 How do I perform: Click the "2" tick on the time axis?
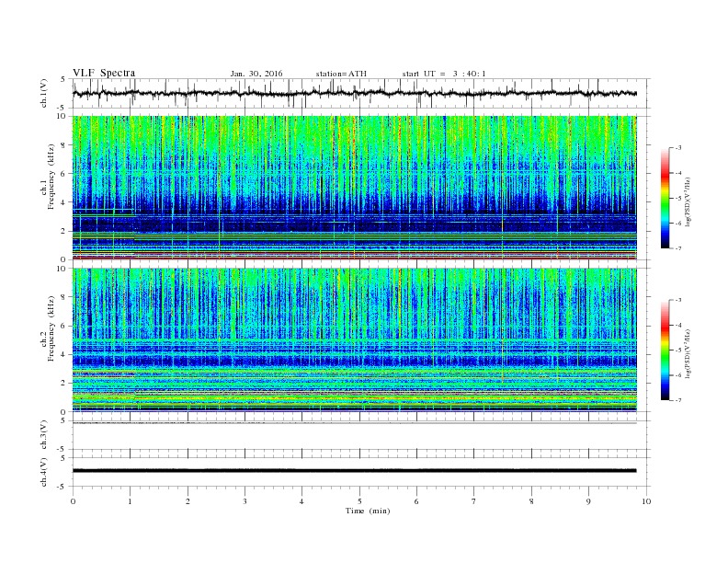click(x=188, y=501)
